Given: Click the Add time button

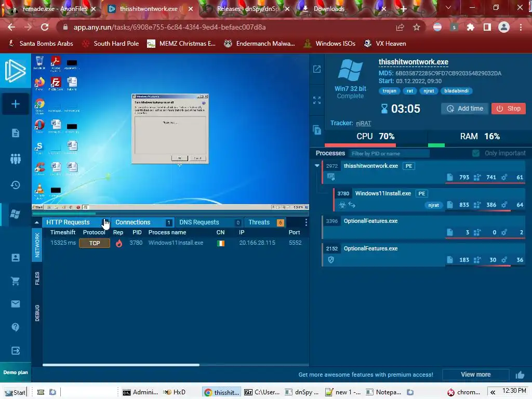Looking at the screenshot, I should pyautogui.click(x=465, y=109).
